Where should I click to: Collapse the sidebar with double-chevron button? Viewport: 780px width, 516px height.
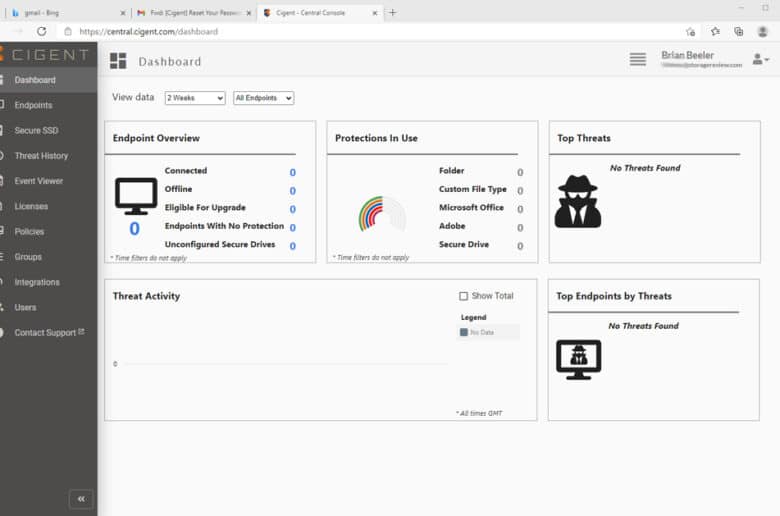(81, 499)
